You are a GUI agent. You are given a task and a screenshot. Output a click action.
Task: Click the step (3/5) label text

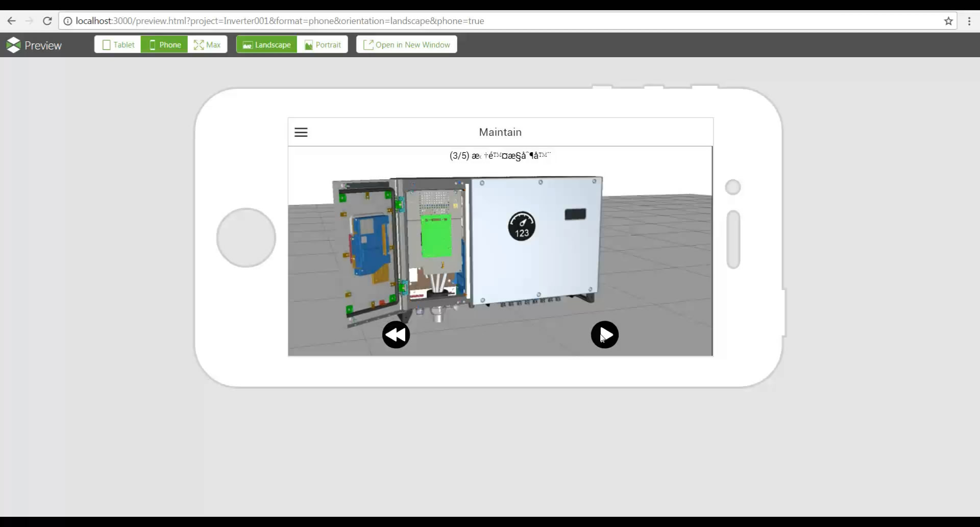[x=500, y=156]
